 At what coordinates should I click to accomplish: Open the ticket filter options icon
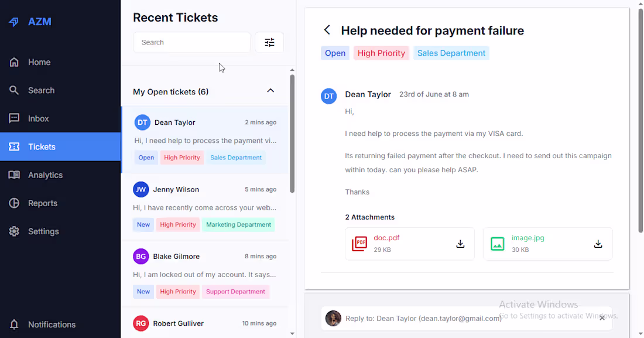[269, 42]
